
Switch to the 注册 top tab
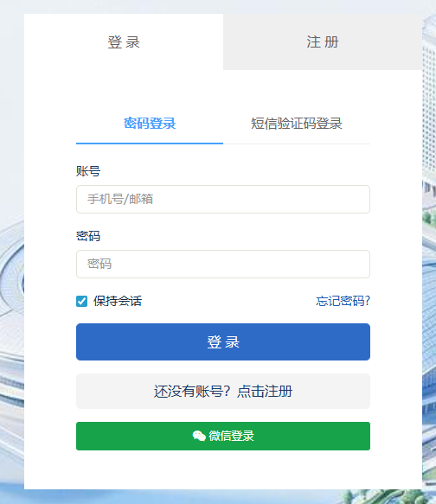coord(323,41)
